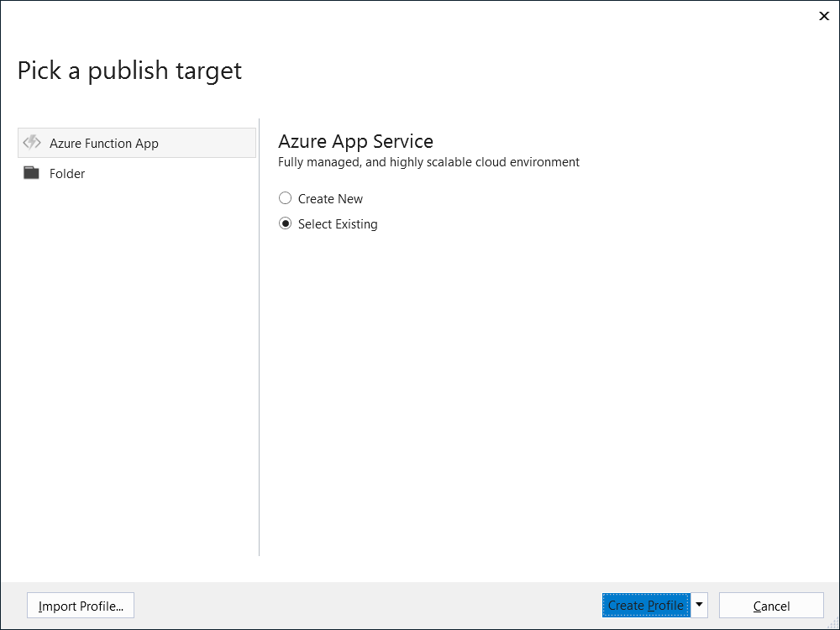The height and width of the screenshot is (630, 840).
Task: Select the Create New radio button
Action: point(286,199)
